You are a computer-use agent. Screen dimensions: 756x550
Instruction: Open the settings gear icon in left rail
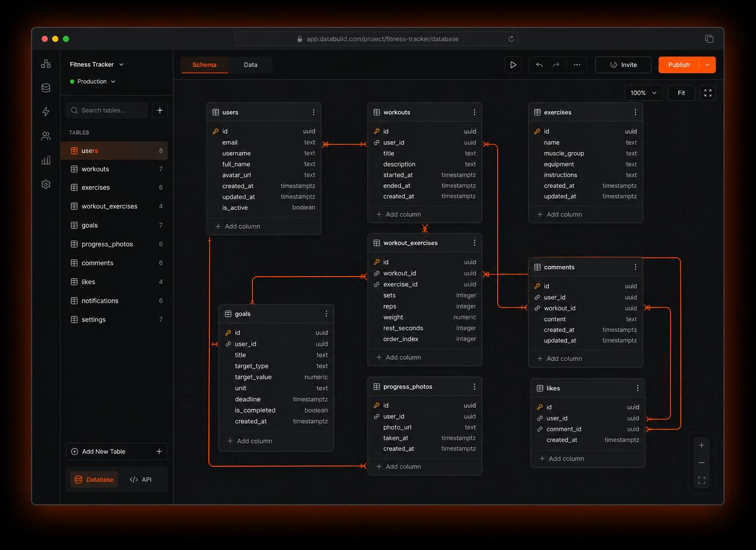pos(46,184)
